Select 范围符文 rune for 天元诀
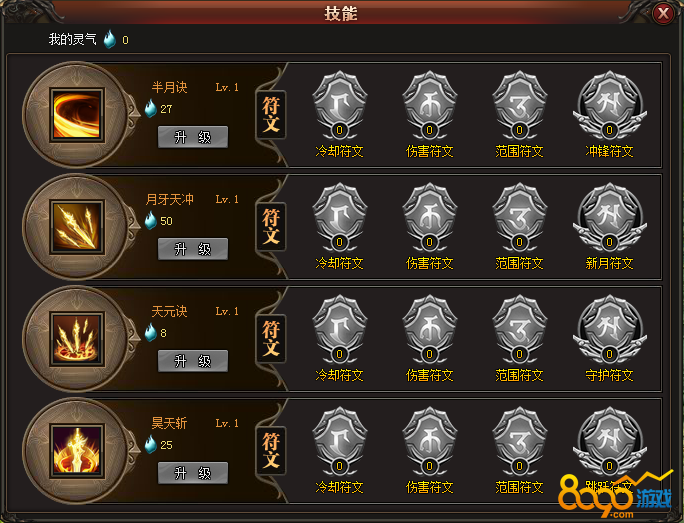 pyautogui.click(x=520, y=329)
